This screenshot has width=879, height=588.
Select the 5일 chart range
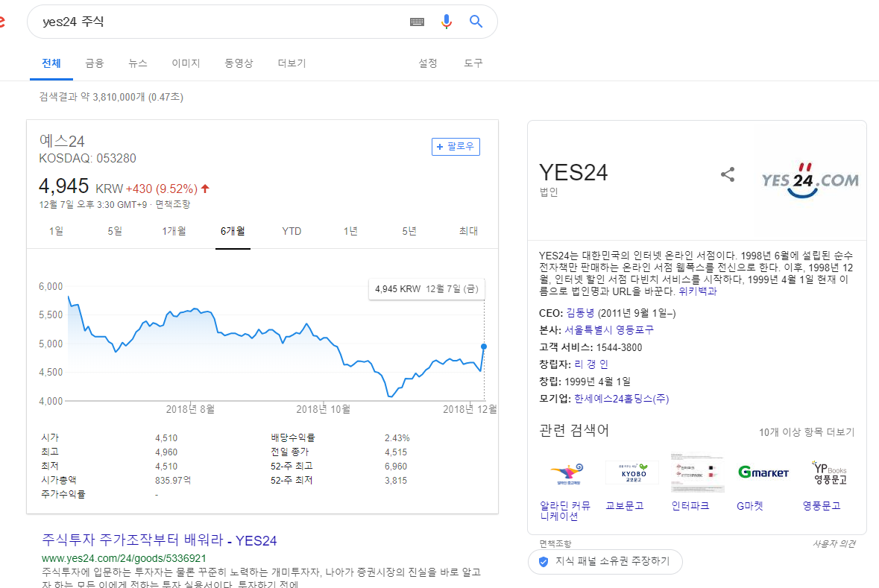115,231
